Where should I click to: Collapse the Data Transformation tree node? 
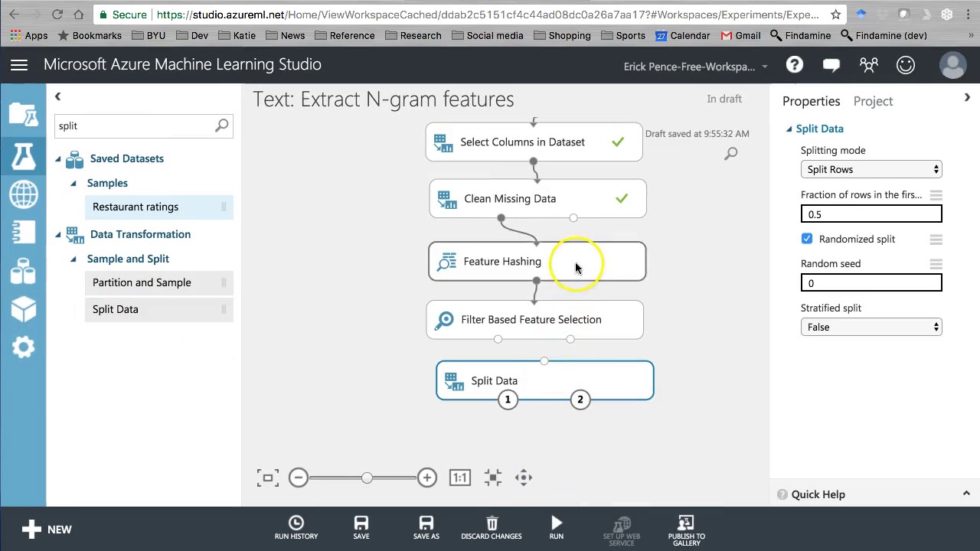[57, 234]
